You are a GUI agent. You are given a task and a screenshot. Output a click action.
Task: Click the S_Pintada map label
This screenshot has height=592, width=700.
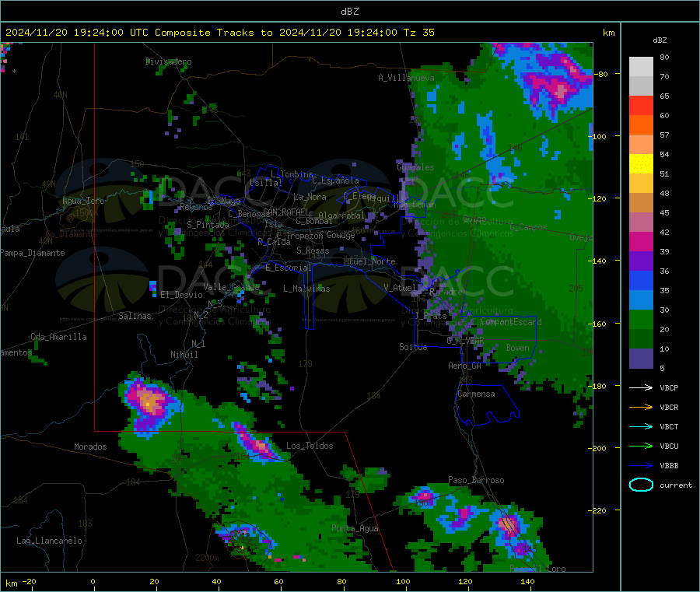[x=208, y=225]
